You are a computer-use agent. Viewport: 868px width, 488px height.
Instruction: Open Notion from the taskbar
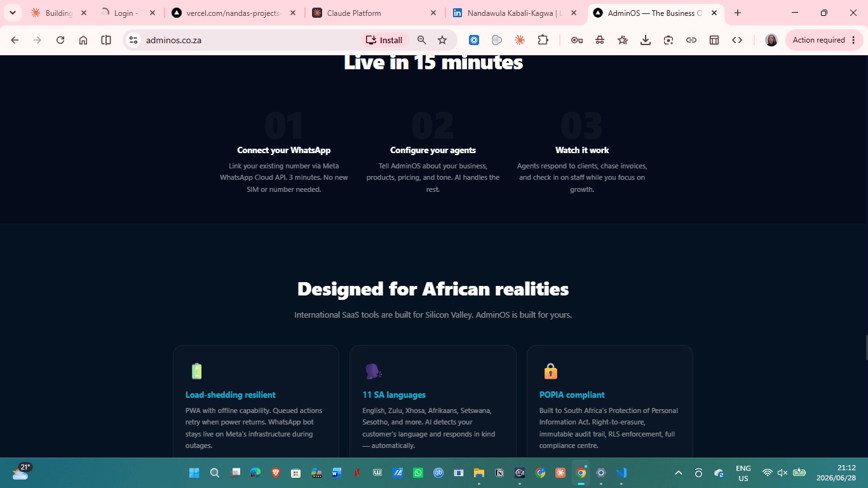[499, 473]
